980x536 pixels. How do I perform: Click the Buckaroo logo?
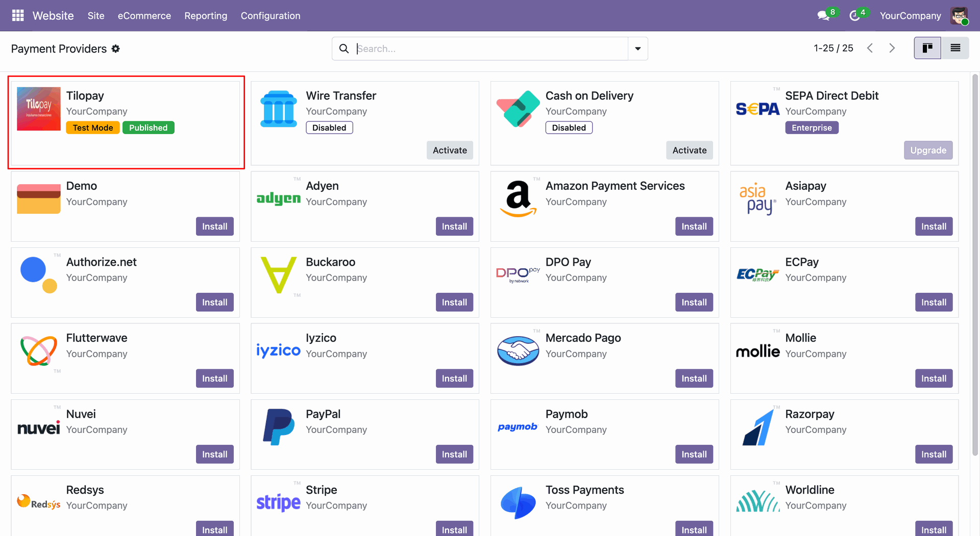[279, 275]
